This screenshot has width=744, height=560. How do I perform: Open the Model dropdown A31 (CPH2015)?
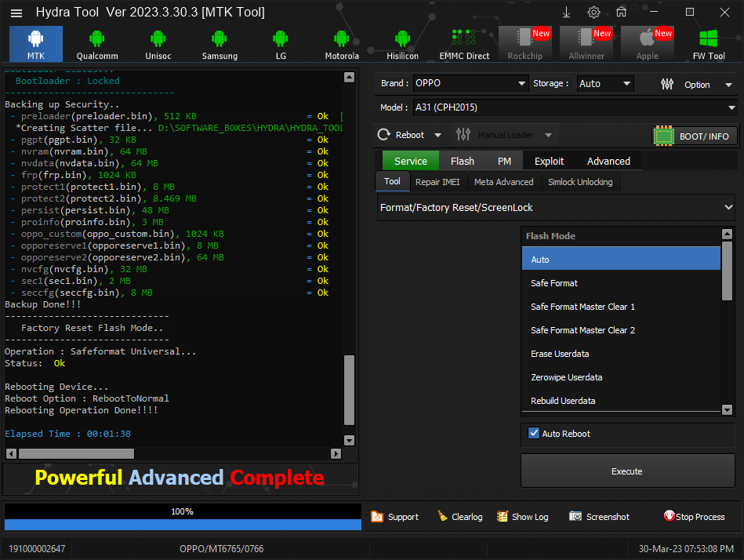click(575, 107)
